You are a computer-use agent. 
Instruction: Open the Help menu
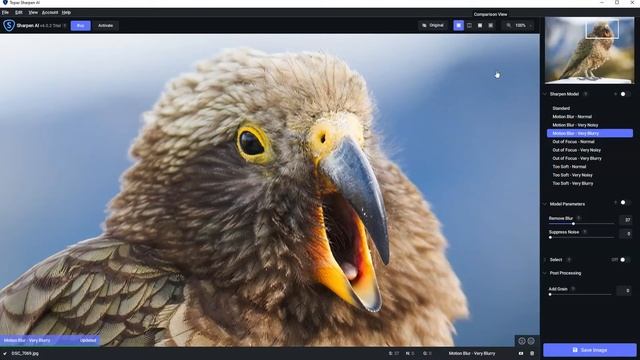pyautogui.click(x=66, y=13)
